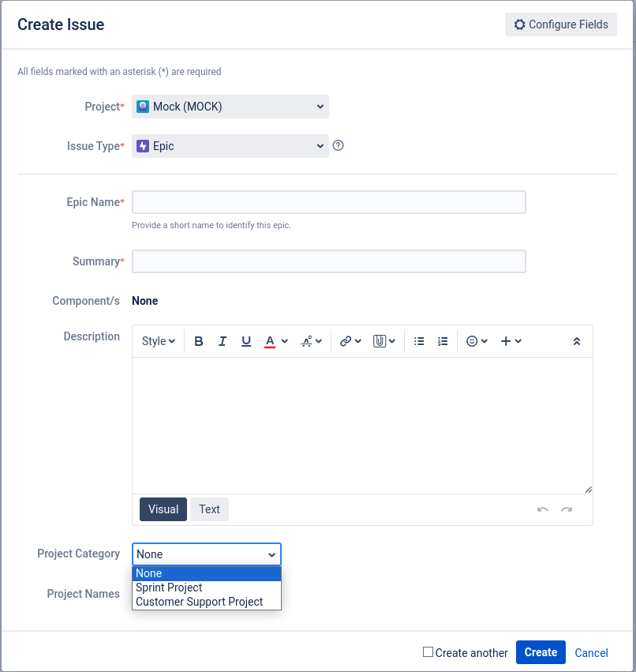636x672 pixels.
Task: Apply Italic formatting in the toolbar
Action: (x=223, y=341)
